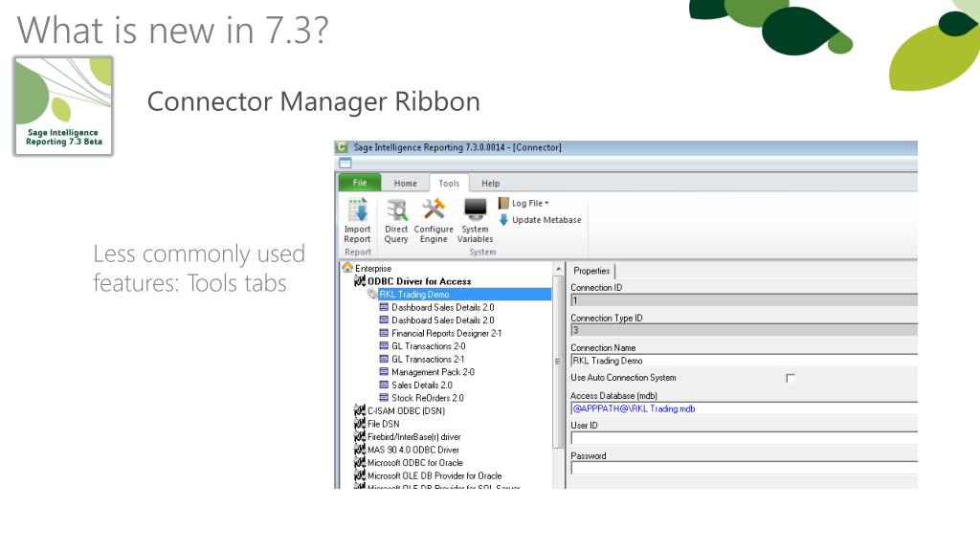Viewport: 980px width, 551px height.
Task: Click the Access Database (mdb) field
Action: pos(744,408)
